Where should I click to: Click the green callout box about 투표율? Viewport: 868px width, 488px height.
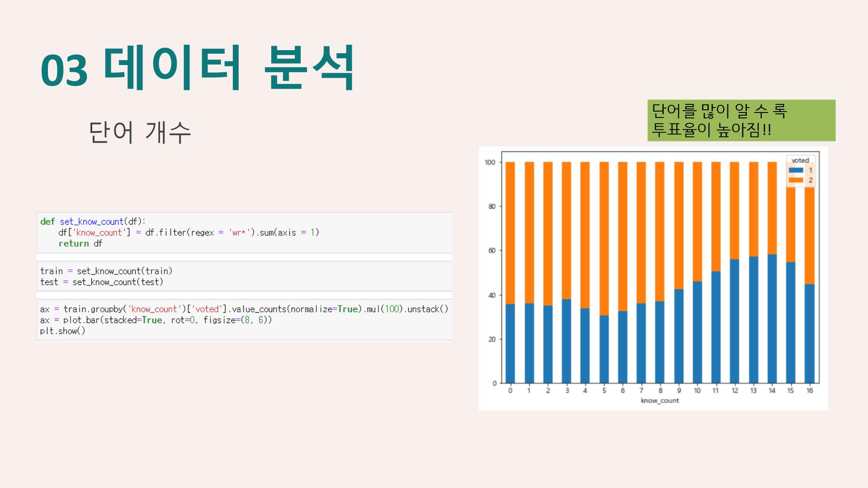[x=741, y=120]
